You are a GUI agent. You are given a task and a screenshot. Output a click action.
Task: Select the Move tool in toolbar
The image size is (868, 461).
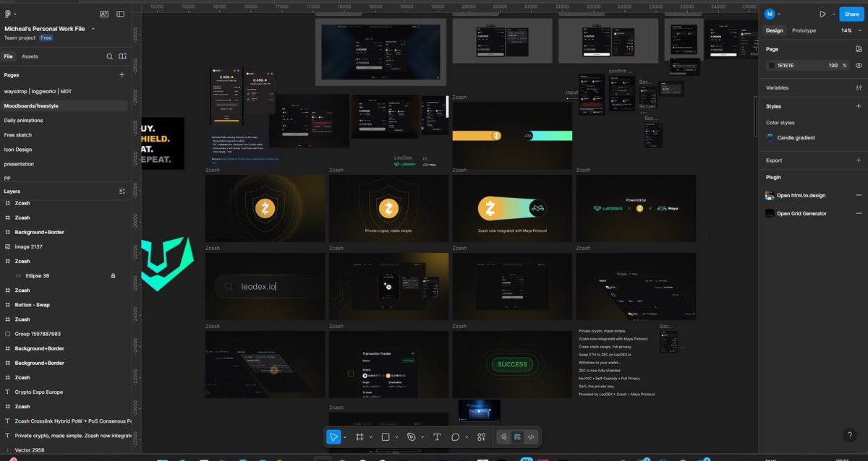coord(333,437)
